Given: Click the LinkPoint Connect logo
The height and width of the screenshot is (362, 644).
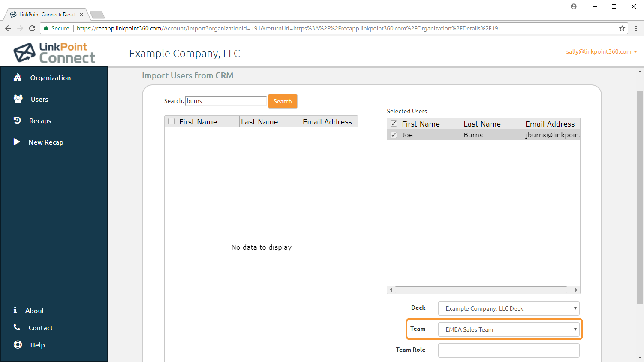Looking at the screenshot, I should 54,53.
